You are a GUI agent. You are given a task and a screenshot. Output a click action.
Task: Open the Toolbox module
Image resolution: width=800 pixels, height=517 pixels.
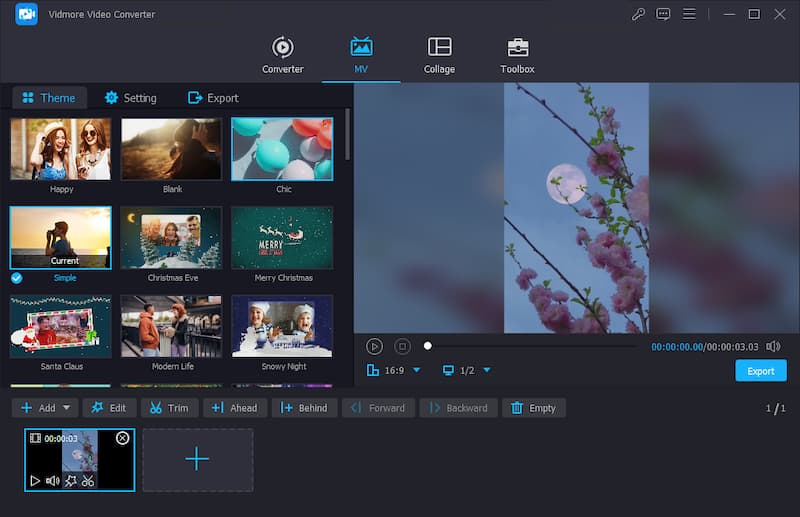pyautogui.click(x=517, y=55)
